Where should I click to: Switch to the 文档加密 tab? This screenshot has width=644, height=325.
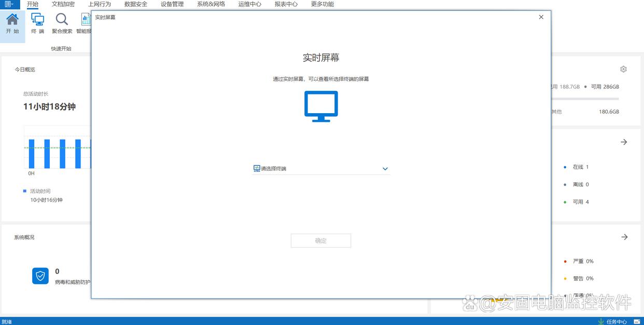(63, 4)
